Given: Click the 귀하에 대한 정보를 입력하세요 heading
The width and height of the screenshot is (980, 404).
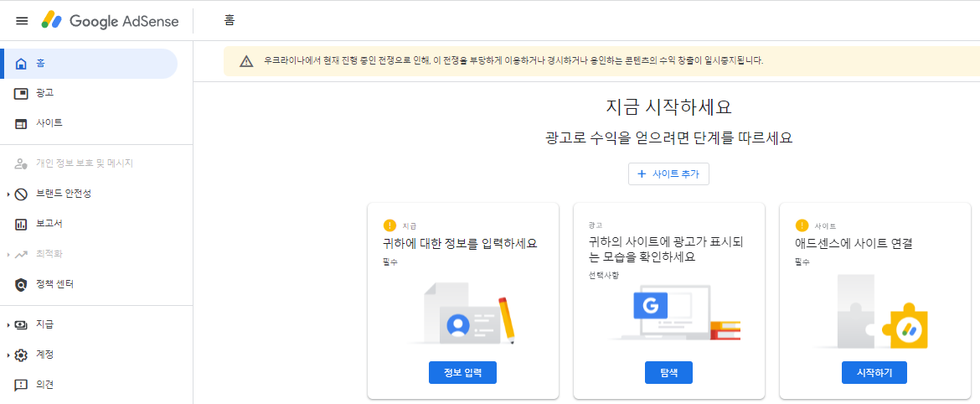Looking at the screenshot, I should (x=460, y=244).
